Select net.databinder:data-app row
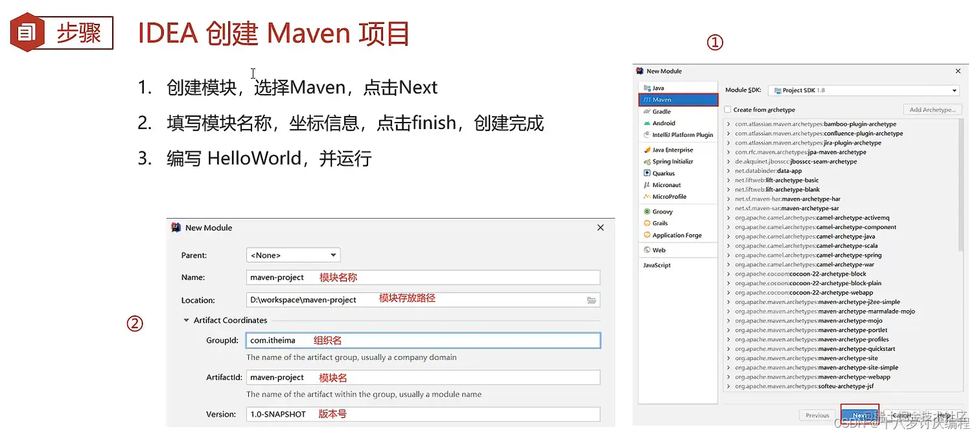980x436 pixels. click(x=840, y=171)
